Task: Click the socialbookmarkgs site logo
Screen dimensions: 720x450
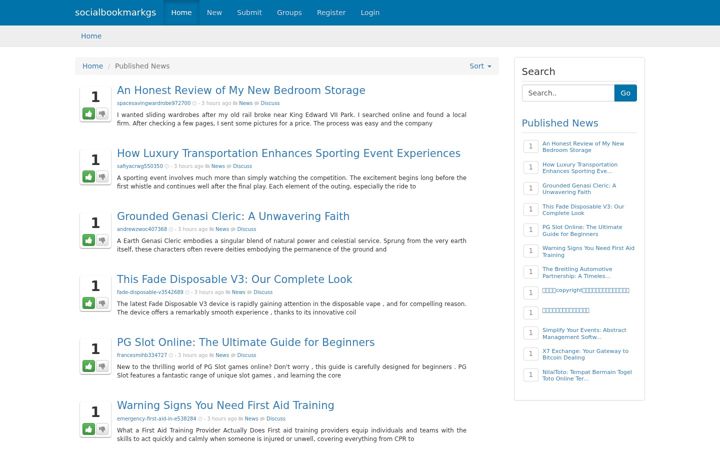Action: coord(115,12)
